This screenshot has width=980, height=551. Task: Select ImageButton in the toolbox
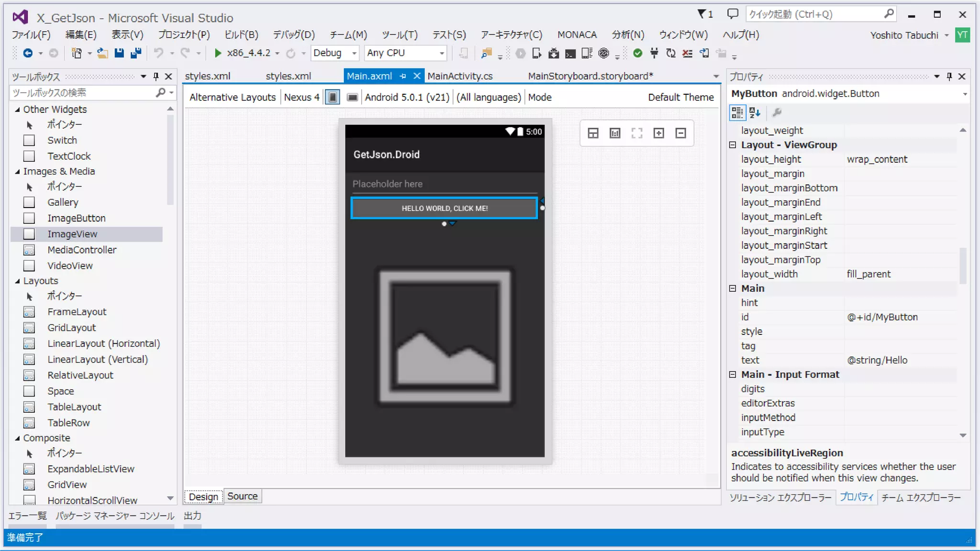(x=76, y=219)
